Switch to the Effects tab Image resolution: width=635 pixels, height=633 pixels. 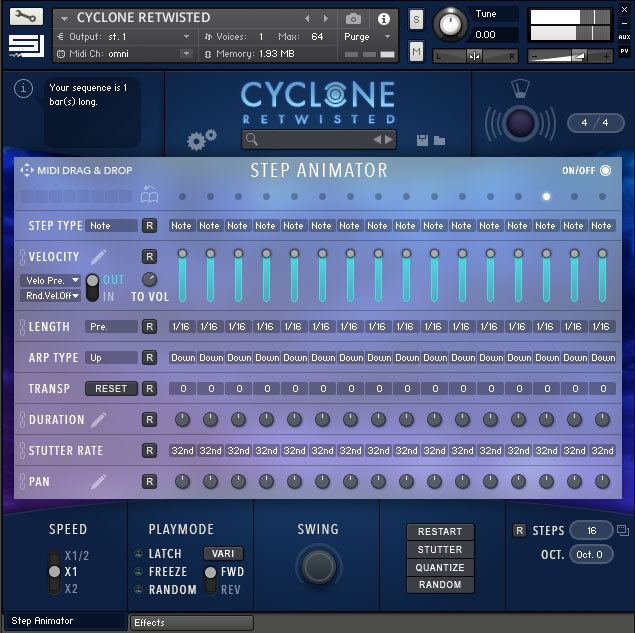tap(191, 623)
